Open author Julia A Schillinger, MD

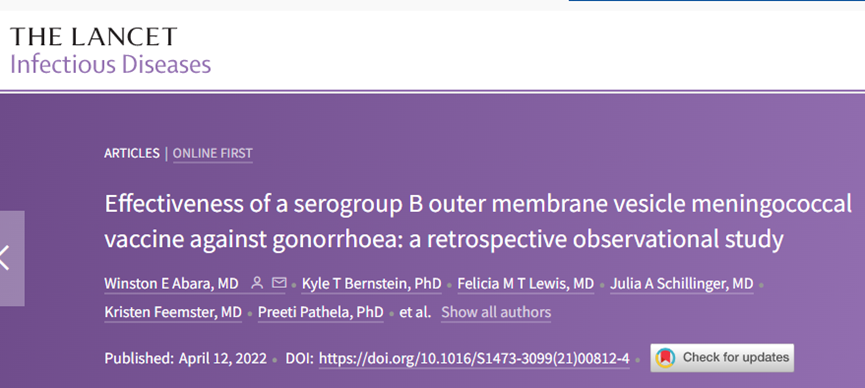coord(681,284)
